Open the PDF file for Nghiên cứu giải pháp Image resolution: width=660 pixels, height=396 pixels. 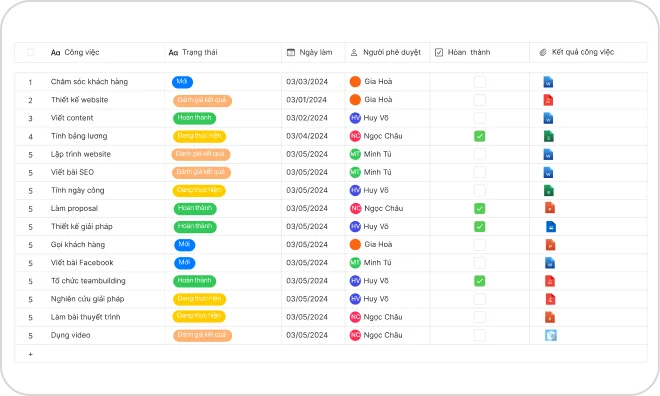tap(550, 299)
